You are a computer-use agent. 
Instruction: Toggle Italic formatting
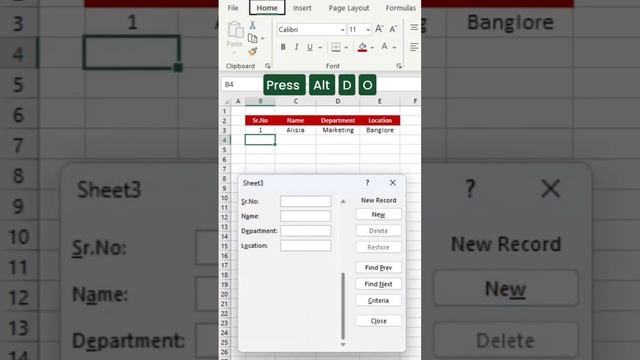click(x=296, y=47)
